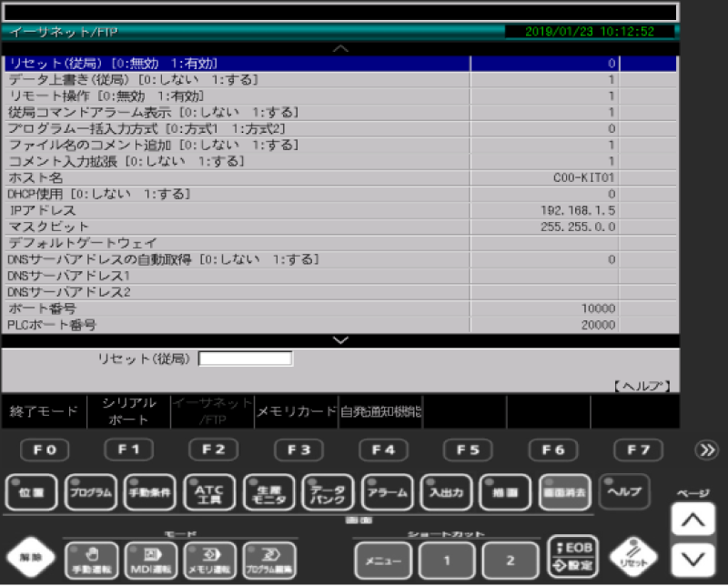The height and width of the screenshot is (586, 728).
Task: Open the 入出力 (I/O) screen
Action: coord(445,492)
